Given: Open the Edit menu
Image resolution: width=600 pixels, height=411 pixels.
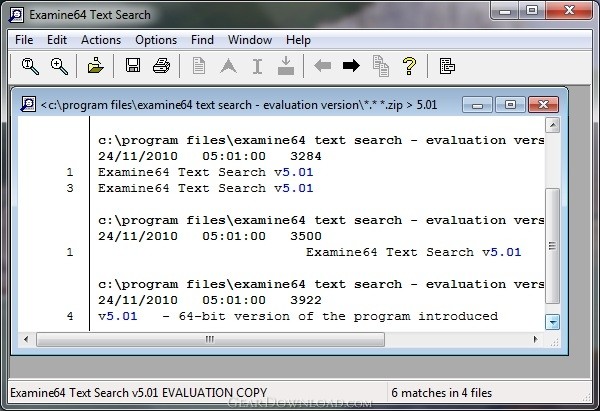Looking at the screenshot, I should click(x=57, y=40).
